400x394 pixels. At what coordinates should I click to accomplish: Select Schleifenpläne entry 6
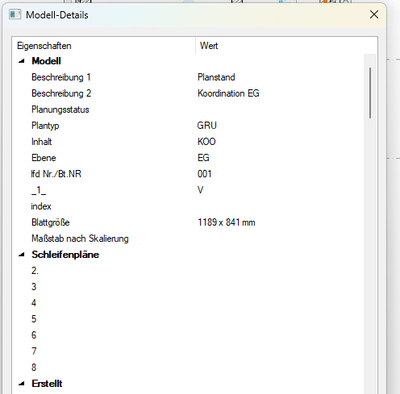(x=189, y=335)
